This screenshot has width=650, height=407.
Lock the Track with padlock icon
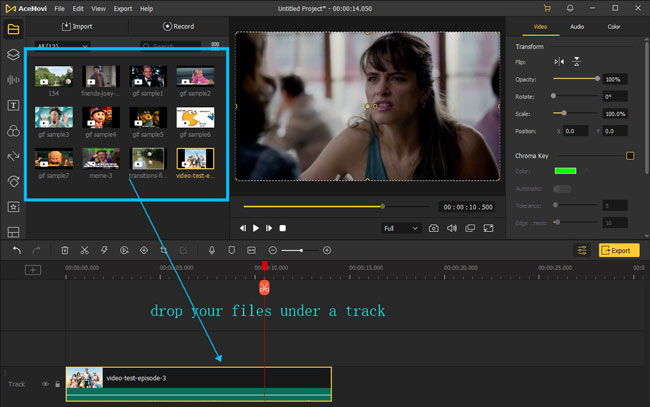click(x=58, y=384)
